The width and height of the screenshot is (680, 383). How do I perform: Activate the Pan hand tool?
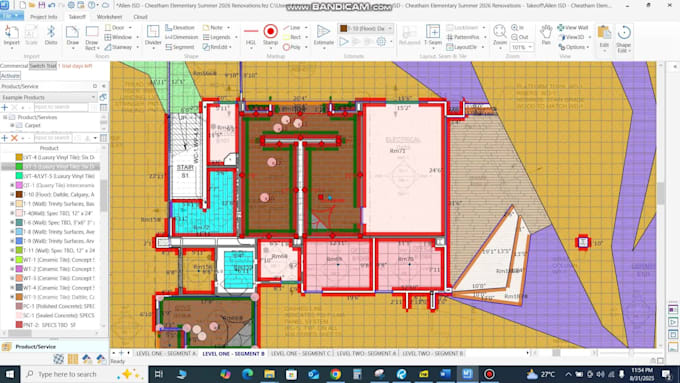point(546,36)
